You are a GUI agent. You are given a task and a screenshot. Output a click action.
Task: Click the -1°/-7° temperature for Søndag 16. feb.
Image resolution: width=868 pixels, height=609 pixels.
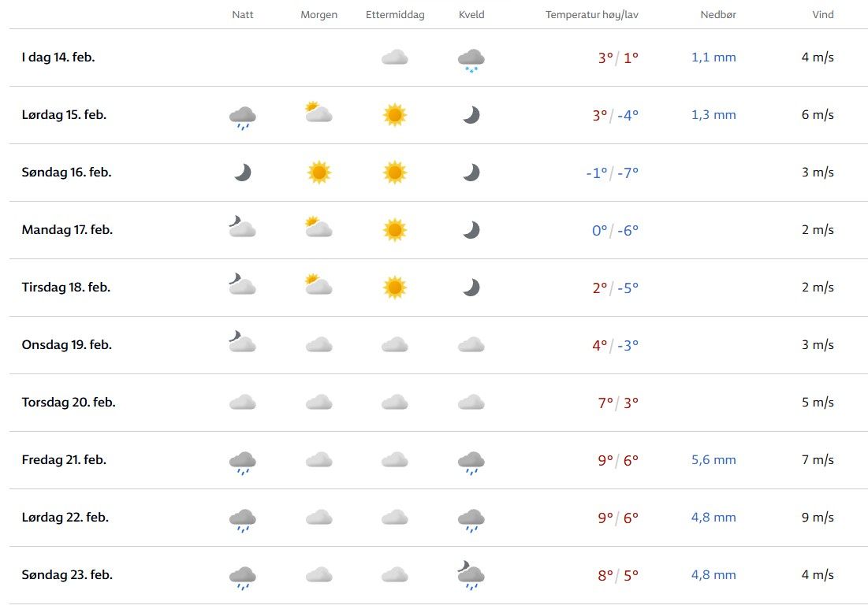[612, 173]
